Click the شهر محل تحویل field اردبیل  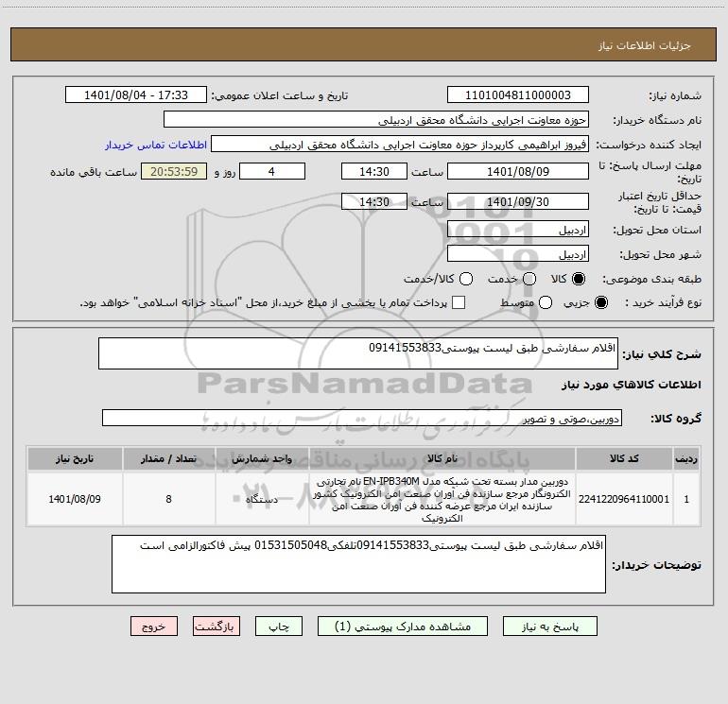pos(518,254)
